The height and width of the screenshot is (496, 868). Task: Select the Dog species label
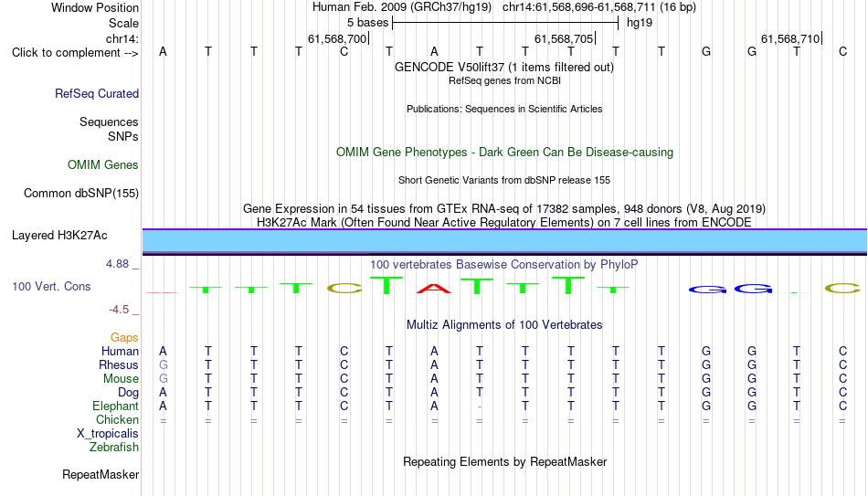(x=128, y=393)
